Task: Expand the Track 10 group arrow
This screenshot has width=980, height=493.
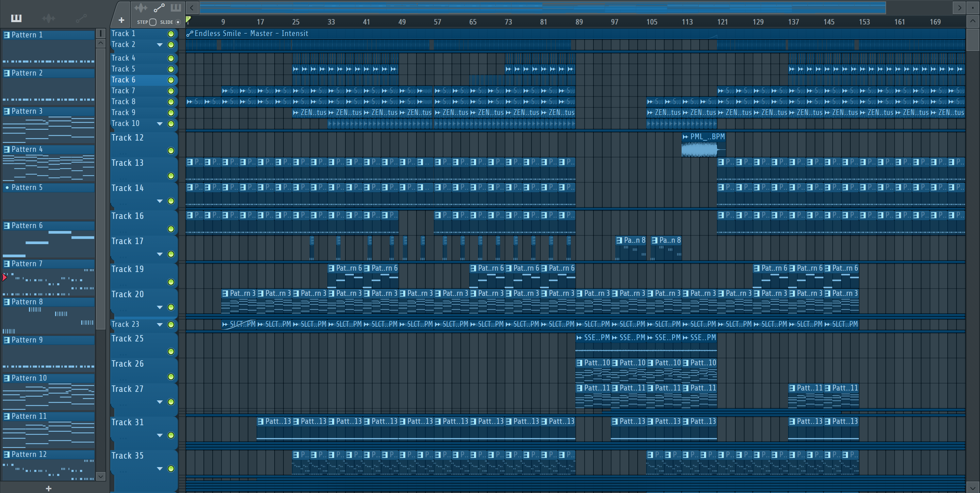Action: 160,124
